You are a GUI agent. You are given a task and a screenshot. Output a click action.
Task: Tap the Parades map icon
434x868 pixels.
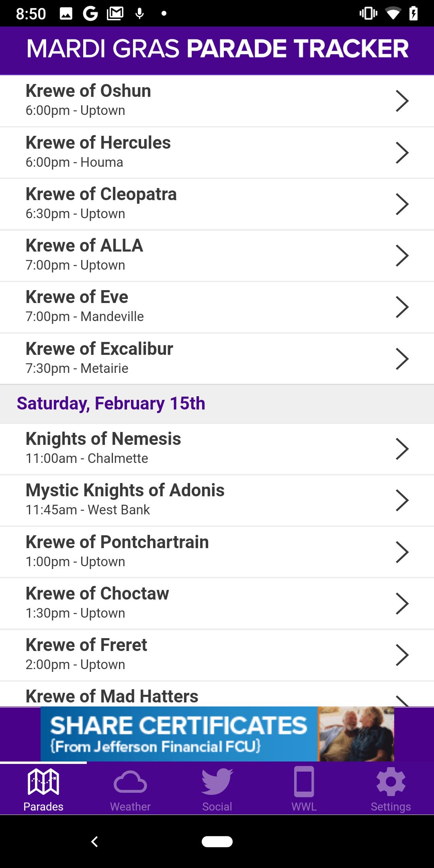tap(43, 781)
